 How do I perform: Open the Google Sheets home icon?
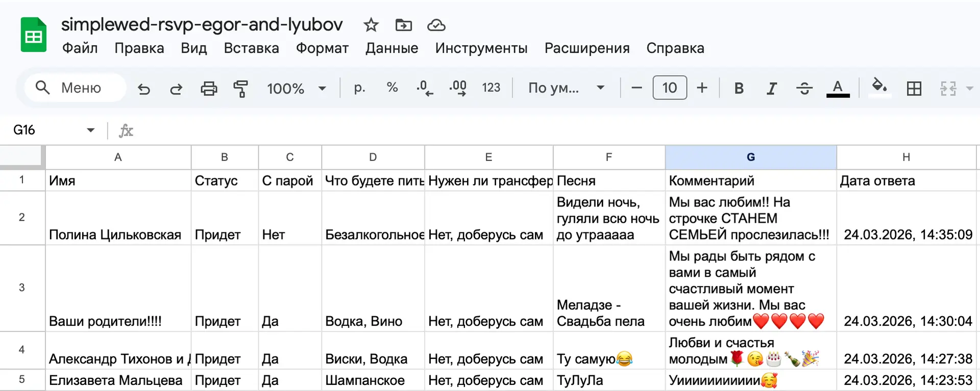(34, 35)
